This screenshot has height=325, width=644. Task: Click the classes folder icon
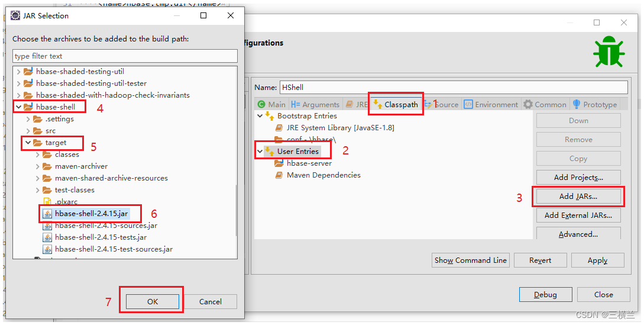click(x=47, y=155)
